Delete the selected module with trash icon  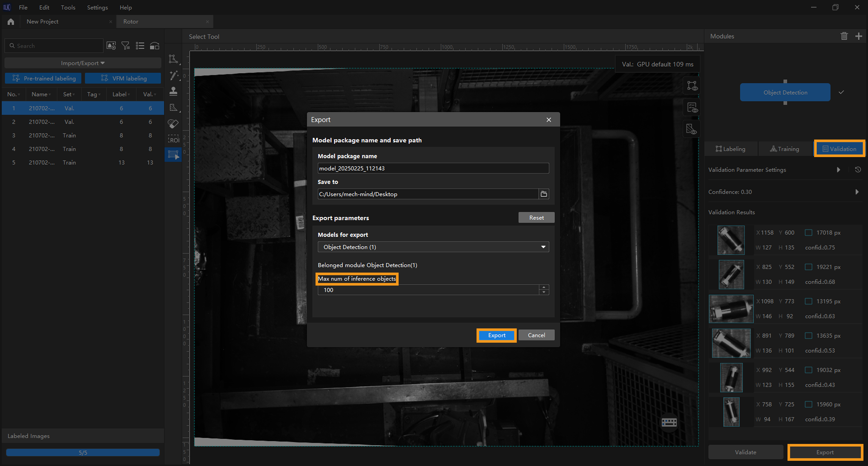click(x=844, y=36)
